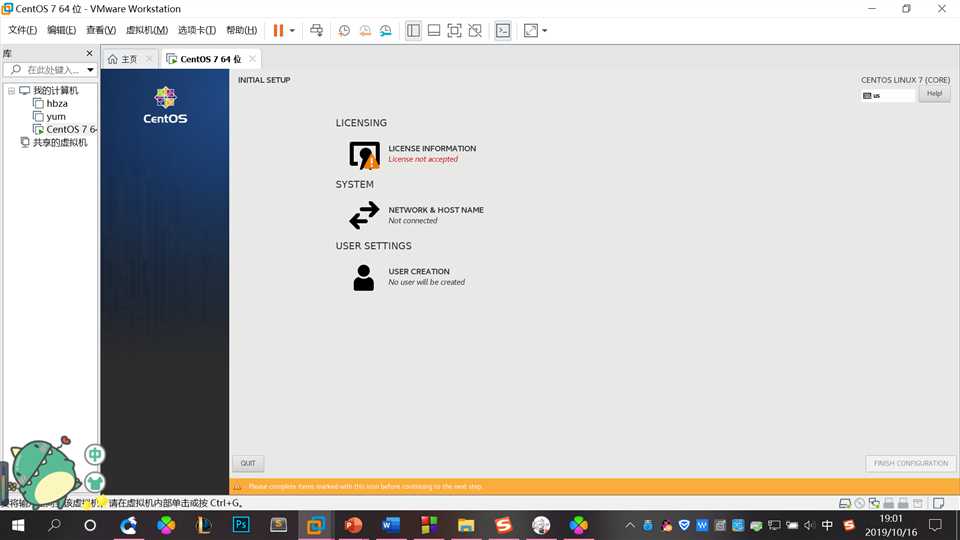This screenshot has width=960, height=540.
Task: Click the Help! button in the installer
Action: pos(934,94)
